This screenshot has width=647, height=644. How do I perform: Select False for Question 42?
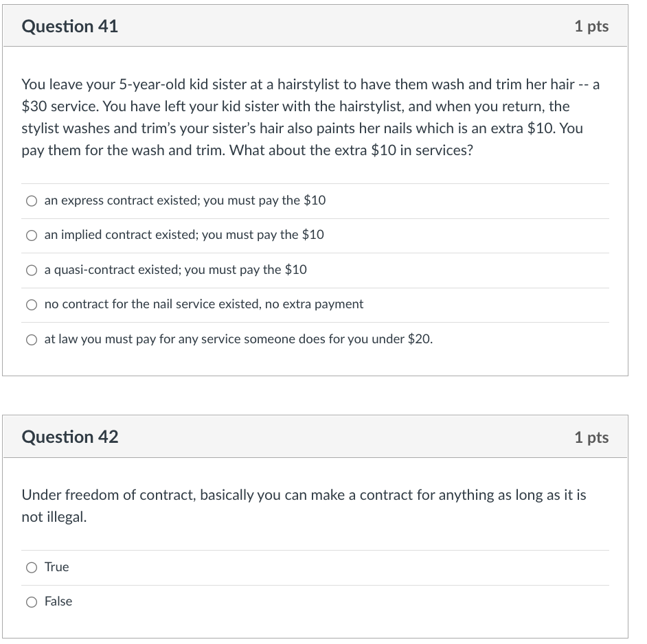[32, 601]
